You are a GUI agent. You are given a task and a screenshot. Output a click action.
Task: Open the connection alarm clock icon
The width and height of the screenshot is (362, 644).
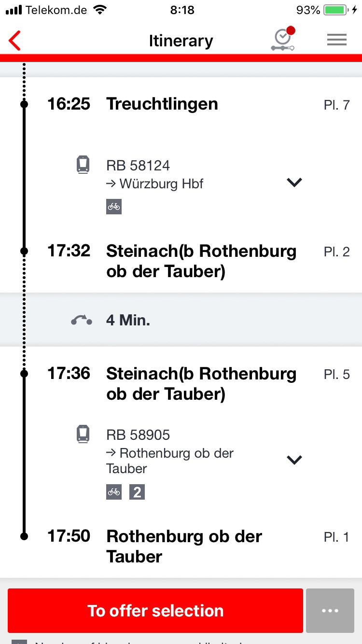tap(283, 40)
